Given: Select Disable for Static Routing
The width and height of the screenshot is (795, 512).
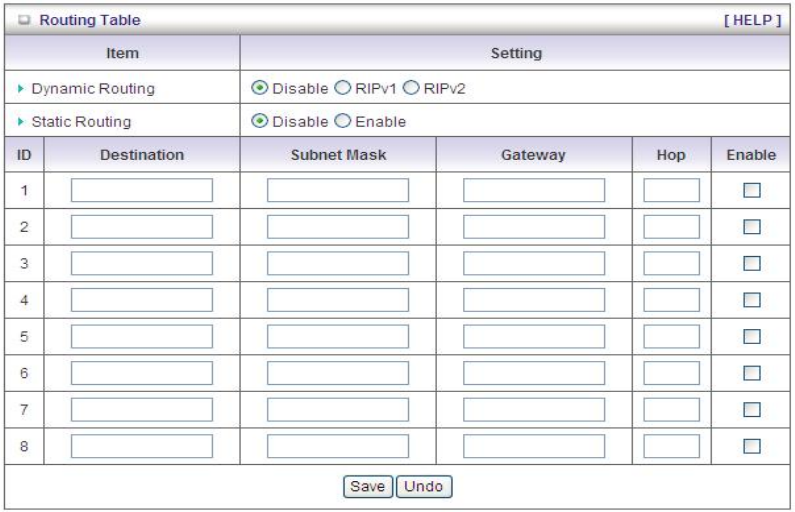Looking at the screenshot, I should coord(258,122).
